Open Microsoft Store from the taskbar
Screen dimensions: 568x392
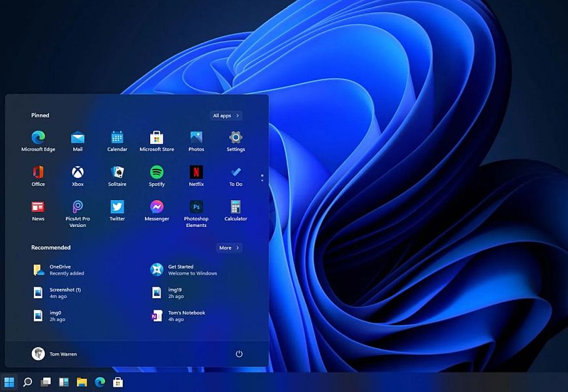coord(118,382)
